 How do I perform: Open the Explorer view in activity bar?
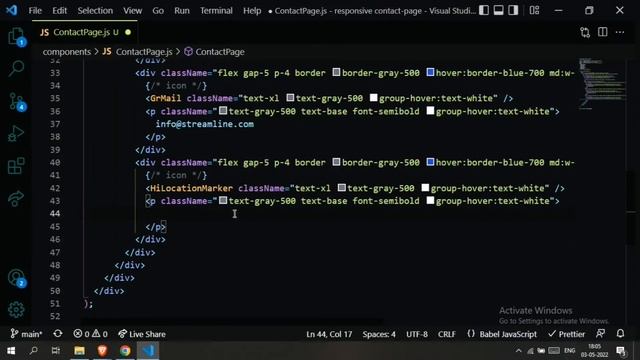(16, 37)
